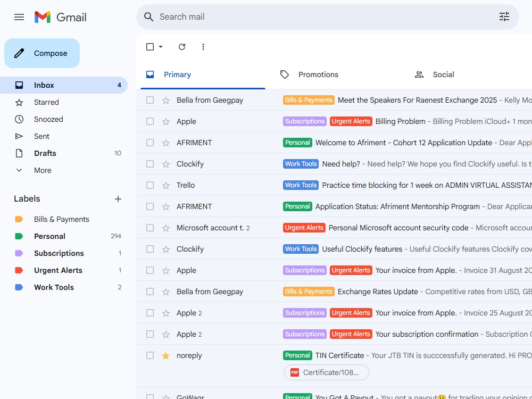Viewport: 532px width, 399px height.
Task: Compose a new email
Action: (42, 53)
